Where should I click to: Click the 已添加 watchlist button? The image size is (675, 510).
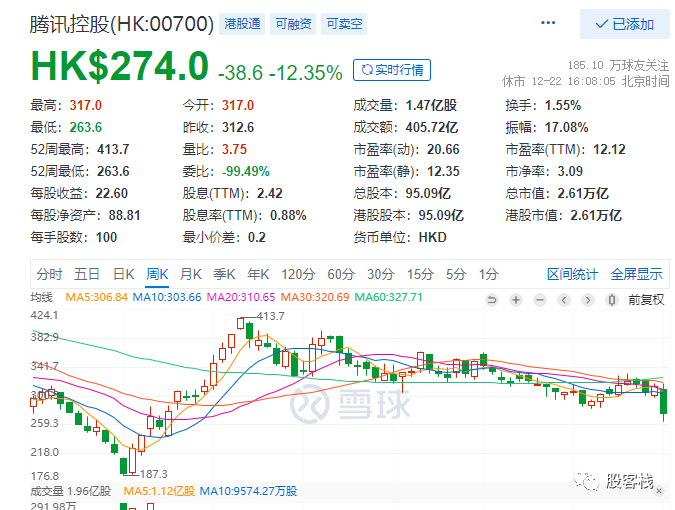pos(625,24)
